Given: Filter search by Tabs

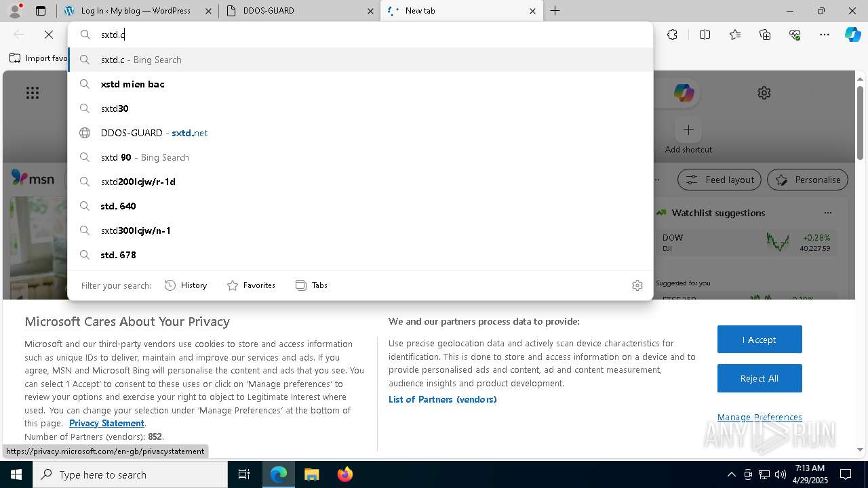Looking at the screenshot, I should pyautogui.click(x=311, y=285).
